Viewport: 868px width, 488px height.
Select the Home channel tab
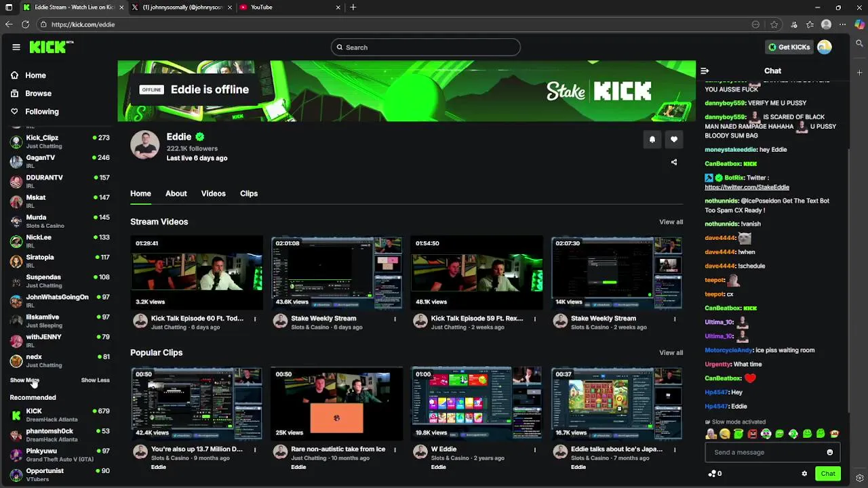140,194
